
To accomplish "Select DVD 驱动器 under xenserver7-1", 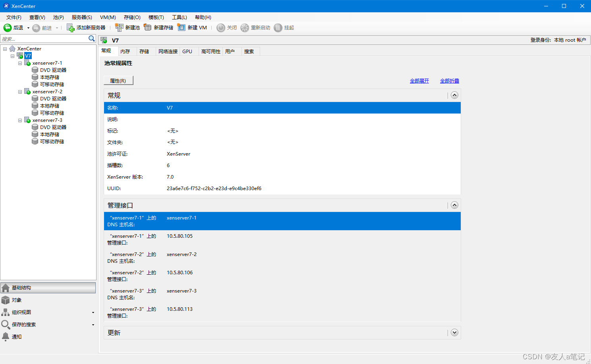I will point(53,70).
